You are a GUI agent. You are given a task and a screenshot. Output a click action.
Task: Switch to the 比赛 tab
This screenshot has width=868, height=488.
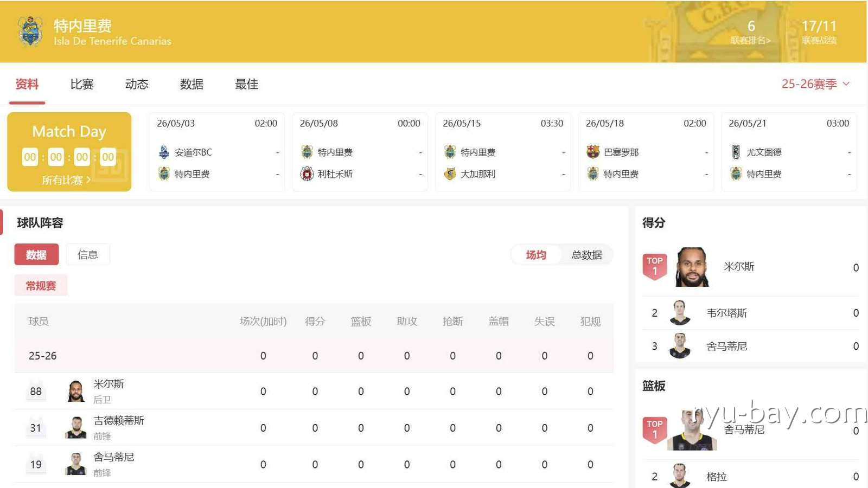(82, 84)
